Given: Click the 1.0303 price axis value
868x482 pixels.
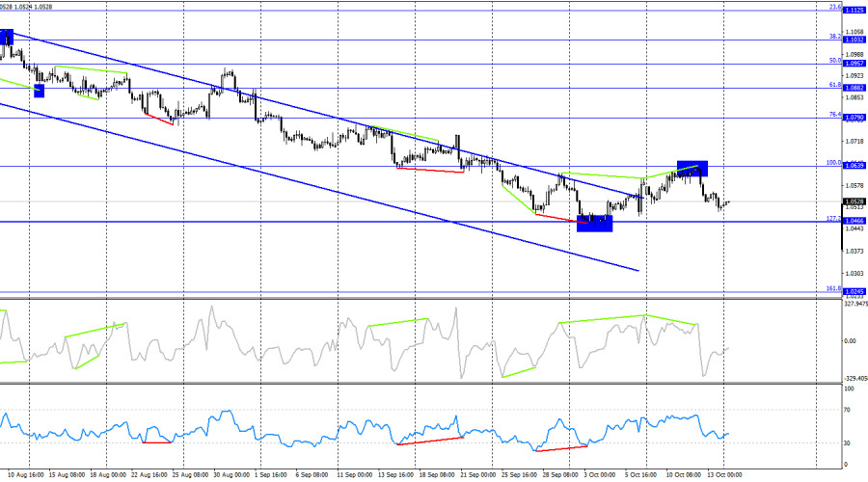Looking at the screenshot, I should click(x=854, y=274).
